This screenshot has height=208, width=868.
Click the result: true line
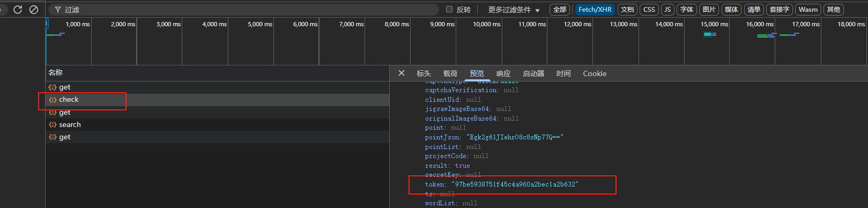tap(447, 166)
